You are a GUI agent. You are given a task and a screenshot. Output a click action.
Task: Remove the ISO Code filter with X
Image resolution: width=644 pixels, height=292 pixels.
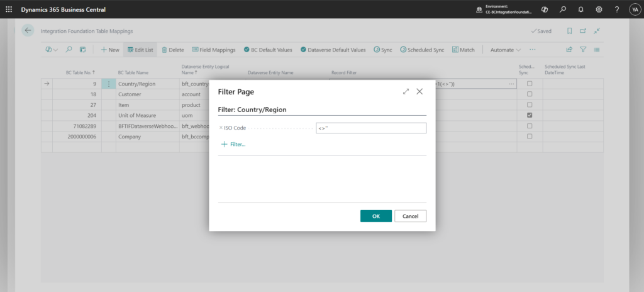click(221, 128)
